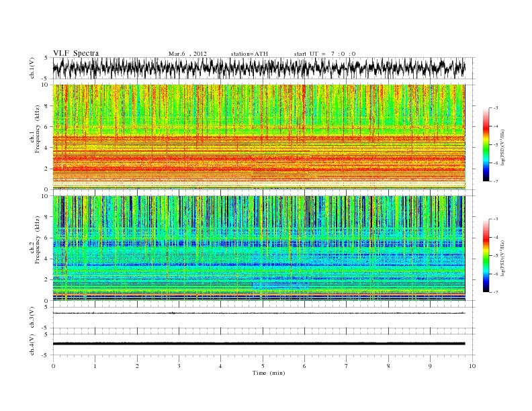Click the ch.3 flat voltage trace
Viewport: 532px width, 411px height.
tap(259, 313)
